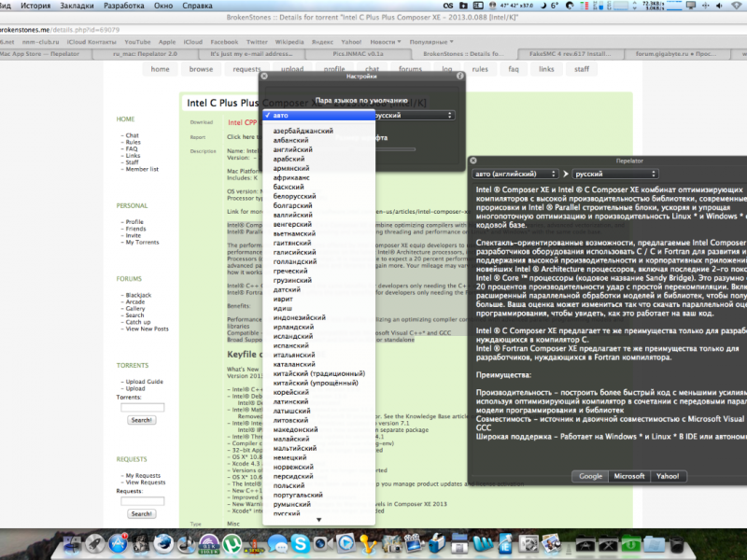Click the Requests search input field

pyautogui.click(x=143, y=501)
